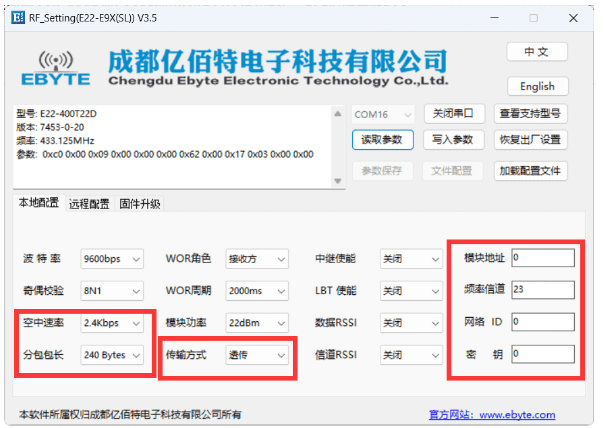Click the 型号: E22-400T22D text line
This screenshot has width=604, height=428.
(57, 114)
